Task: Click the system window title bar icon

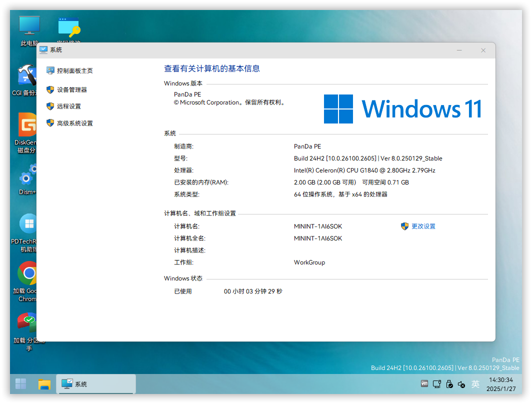Action: 43,50
